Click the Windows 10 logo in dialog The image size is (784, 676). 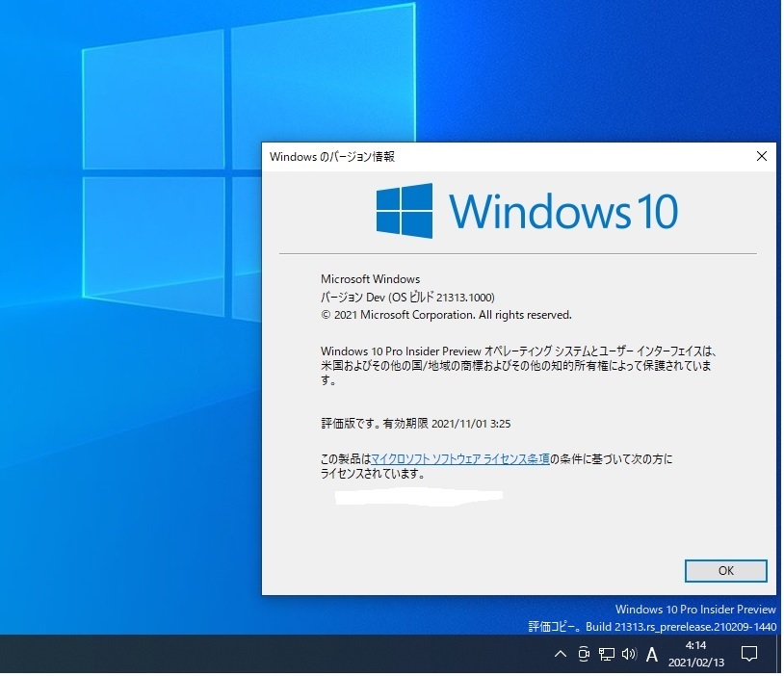pyautogui.click(x=527, y=211)
